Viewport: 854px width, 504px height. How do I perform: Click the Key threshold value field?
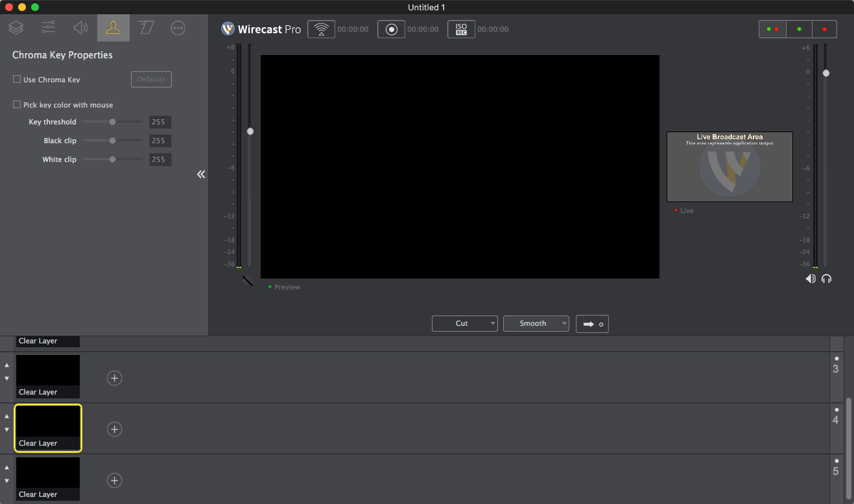tap(160, 122)
